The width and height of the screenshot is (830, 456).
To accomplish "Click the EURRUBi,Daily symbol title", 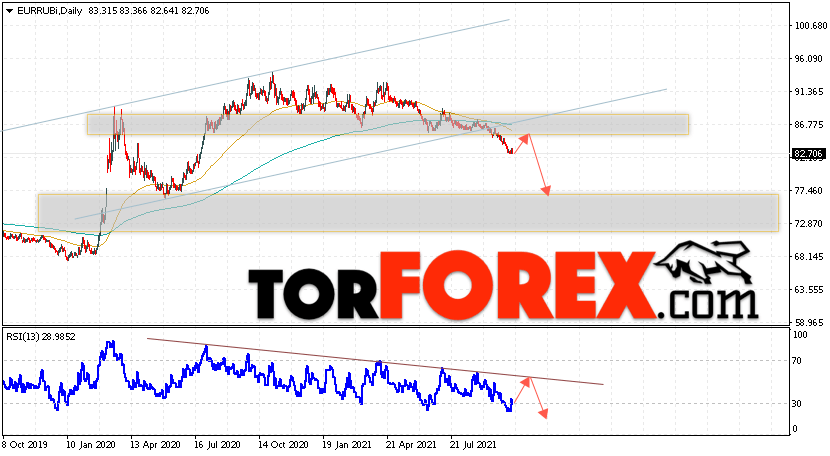I will point(50,11).
